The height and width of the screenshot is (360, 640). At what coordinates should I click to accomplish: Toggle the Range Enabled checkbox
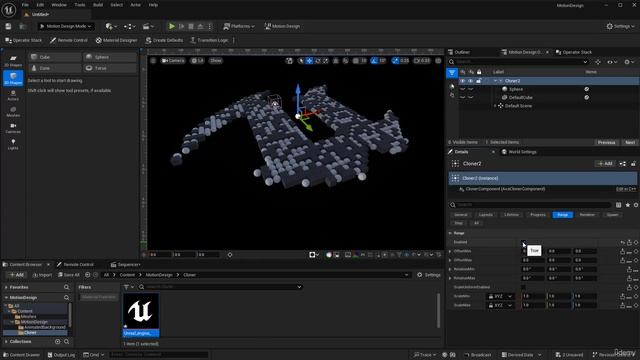coord(524,242)
